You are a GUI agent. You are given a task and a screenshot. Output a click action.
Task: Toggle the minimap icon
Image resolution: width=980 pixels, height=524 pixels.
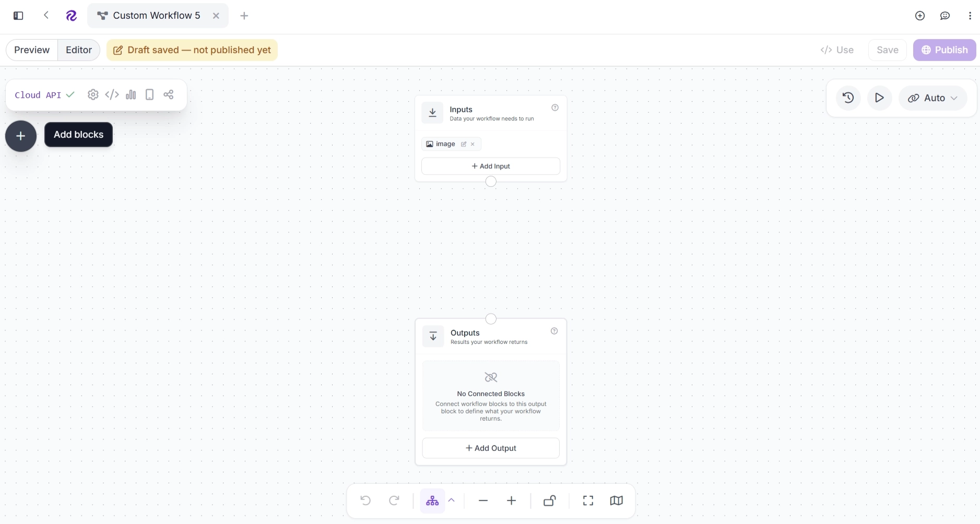617,501
